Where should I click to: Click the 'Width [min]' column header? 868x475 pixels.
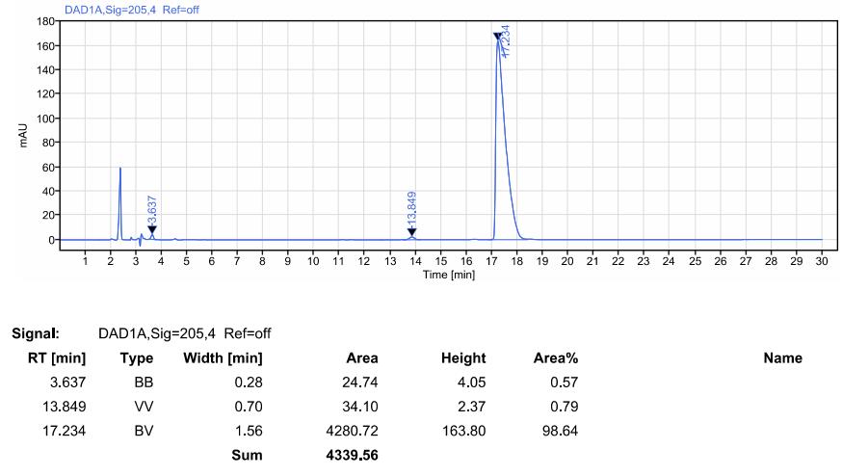point(223,358)
